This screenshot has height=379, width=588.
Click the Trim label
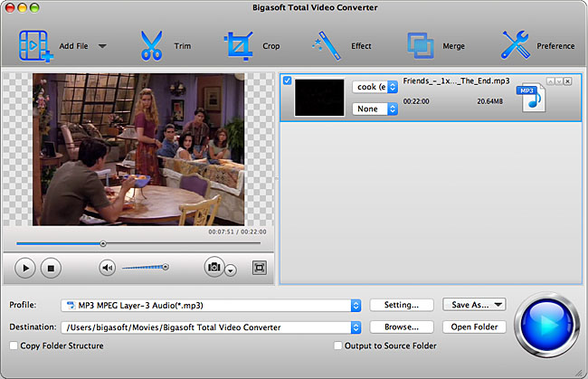click(182, 46)
